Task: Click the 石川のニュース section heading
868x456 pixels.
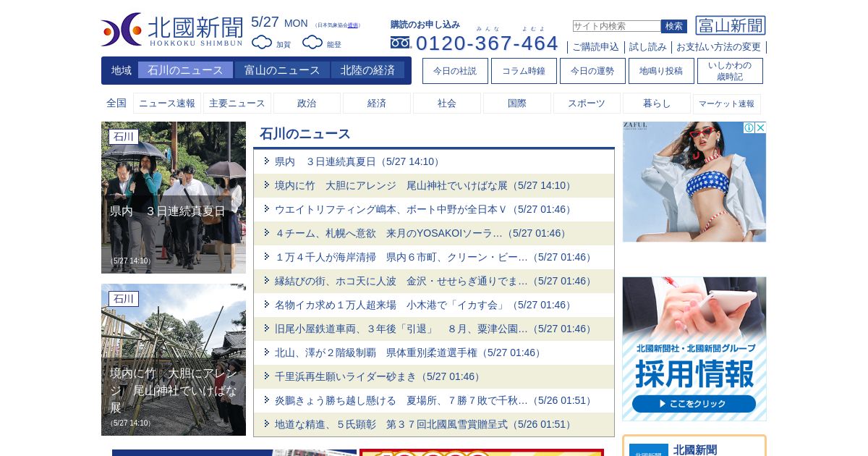Action: 305,134
